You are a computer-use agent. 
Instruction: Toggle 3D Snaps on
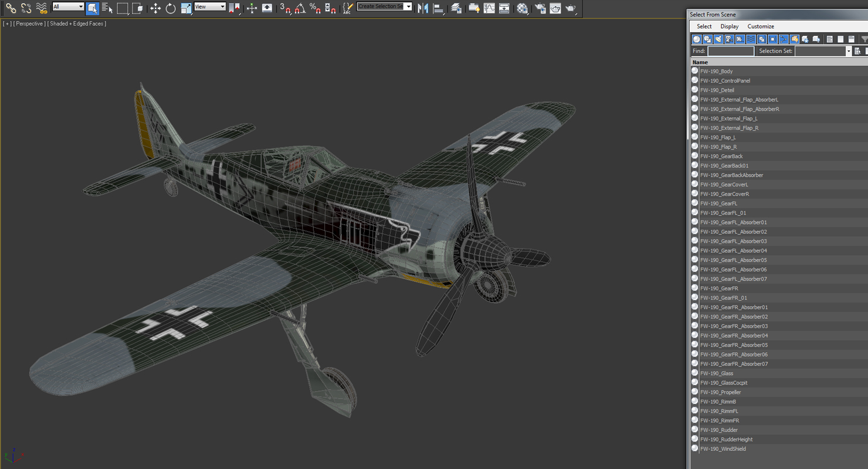[285, 8]
